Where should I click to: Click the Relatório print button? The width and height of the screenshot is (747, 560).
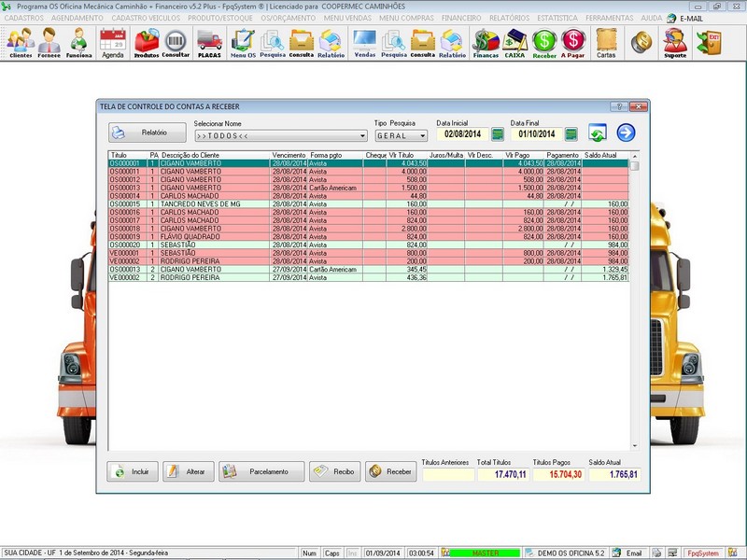coord(148,133)
